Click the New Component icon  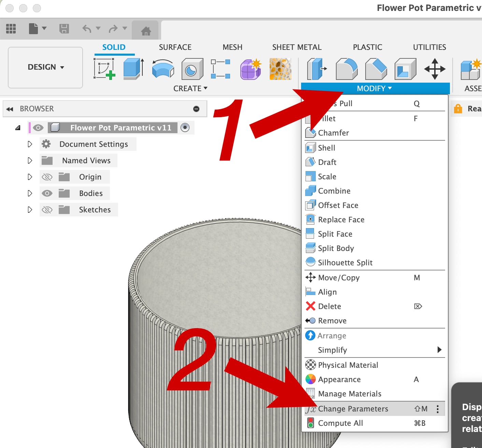[471, 69]
